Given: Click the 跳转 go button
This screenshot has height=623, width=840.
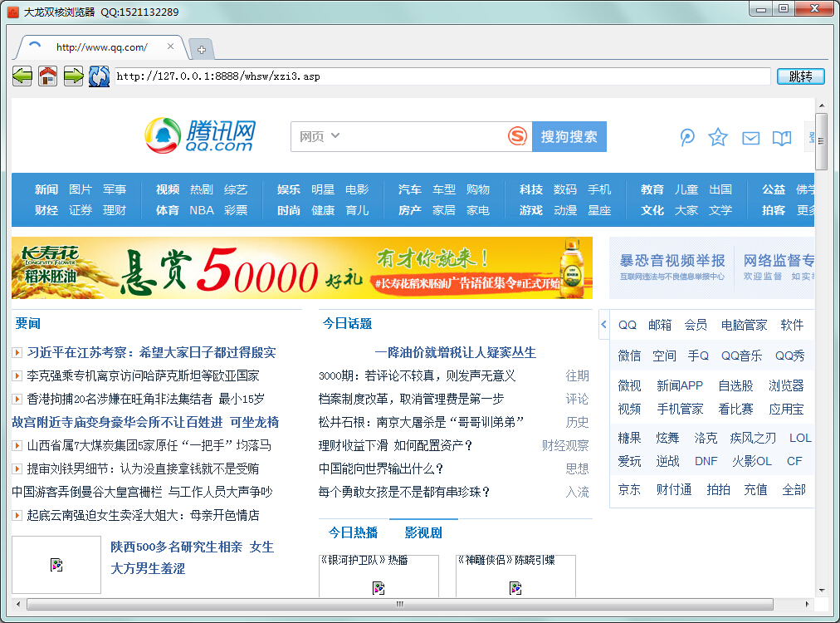Looking at the screenshot, I should [x=800, y=76].
